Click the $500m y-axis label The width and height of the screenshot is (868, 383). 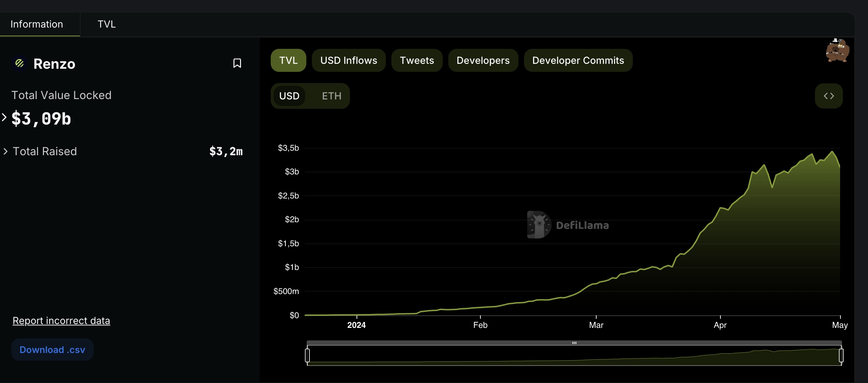click(x=286, y=291)
